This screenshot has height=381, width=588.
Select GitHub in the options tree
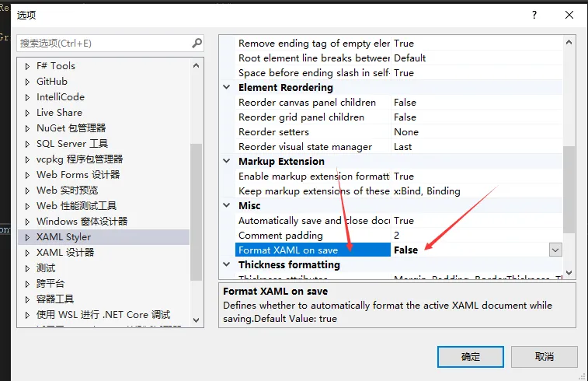[x=52, y=82]
